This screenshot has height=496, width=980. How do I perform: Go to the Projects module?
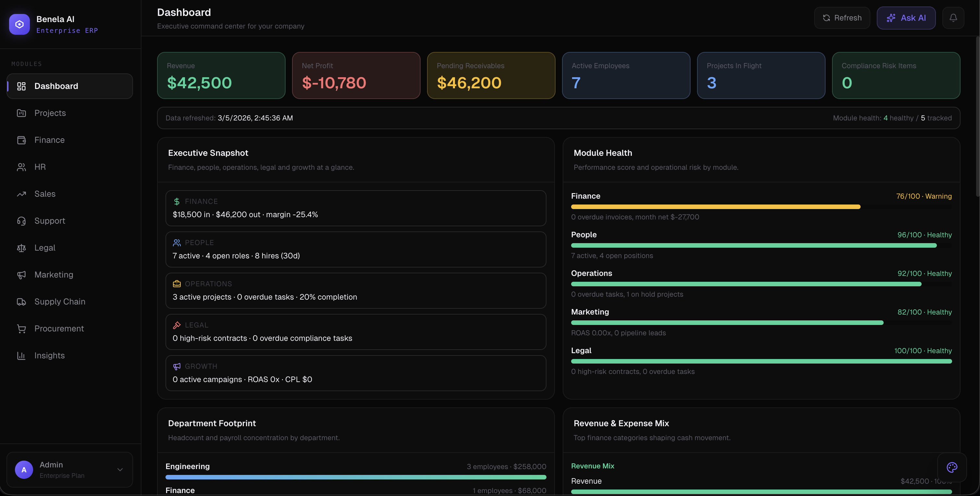tap(50, 113)
